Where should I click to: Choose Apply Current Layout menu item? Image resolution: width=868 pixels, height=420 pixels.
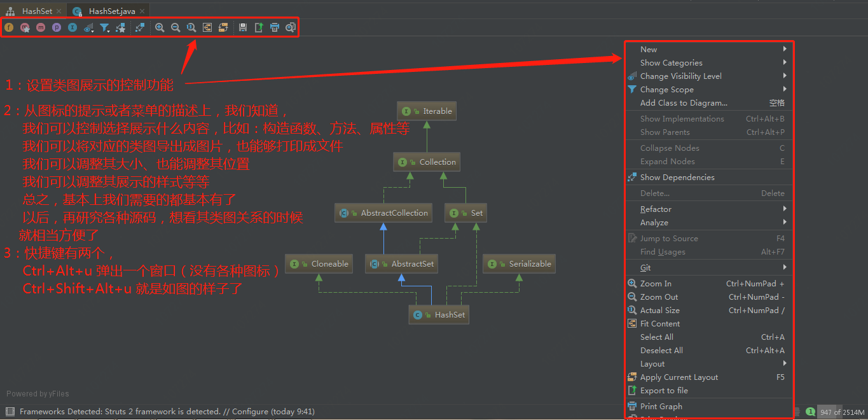click(x=709, y=377)
